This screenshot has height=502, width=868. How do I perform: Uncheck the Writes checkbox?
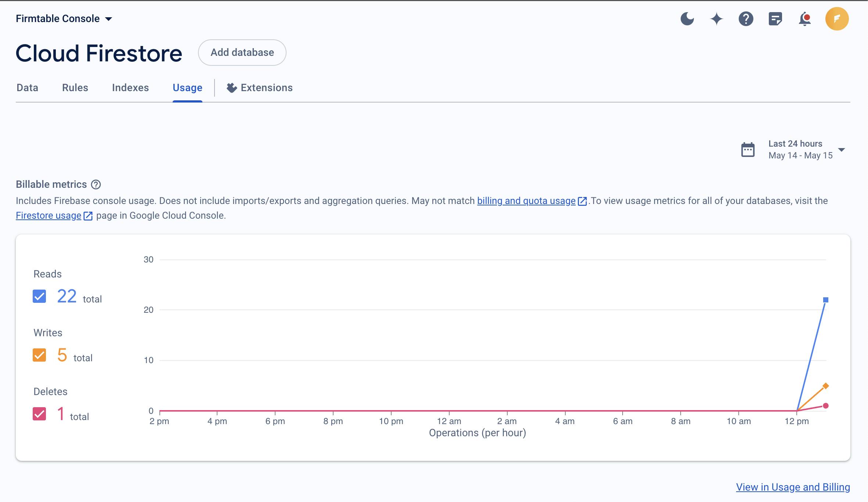point(39,355)
